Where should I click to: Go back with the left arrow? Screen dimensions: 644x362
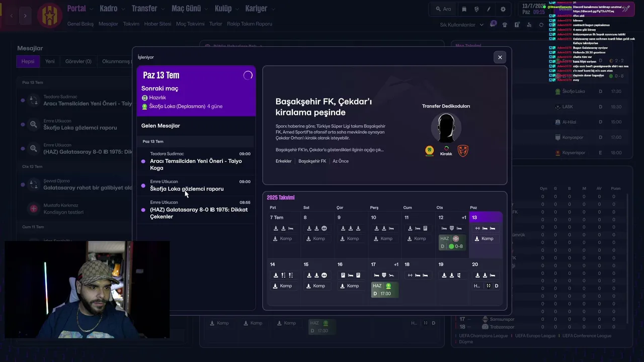point(12,16)
